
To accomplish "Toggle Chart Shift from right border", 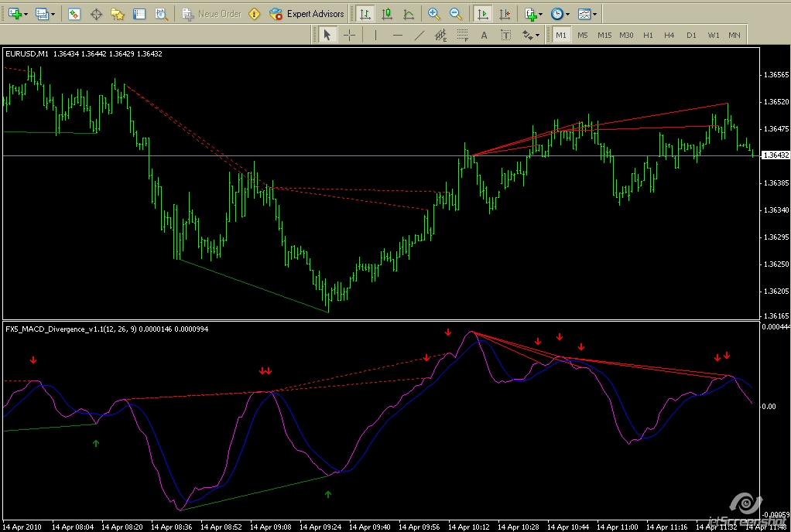I will (x=505, y=14).
